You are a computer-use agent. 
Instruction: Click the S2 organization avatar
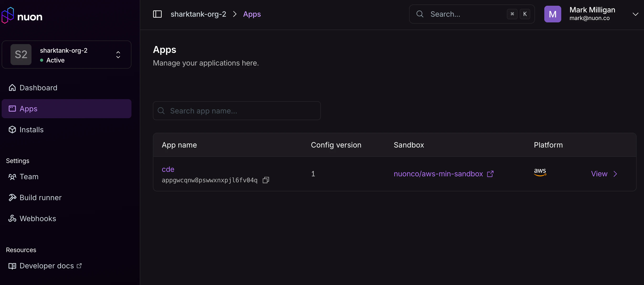pos(21,55)
